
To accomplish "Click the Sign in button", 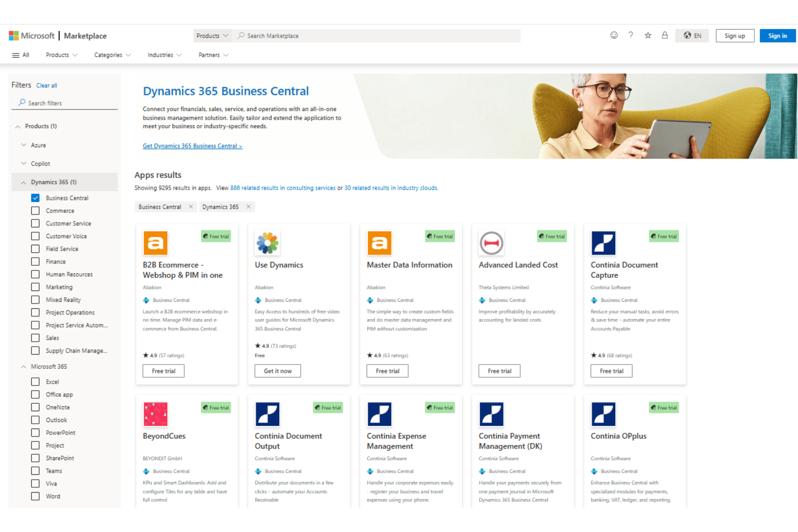I will click(778, 36).
